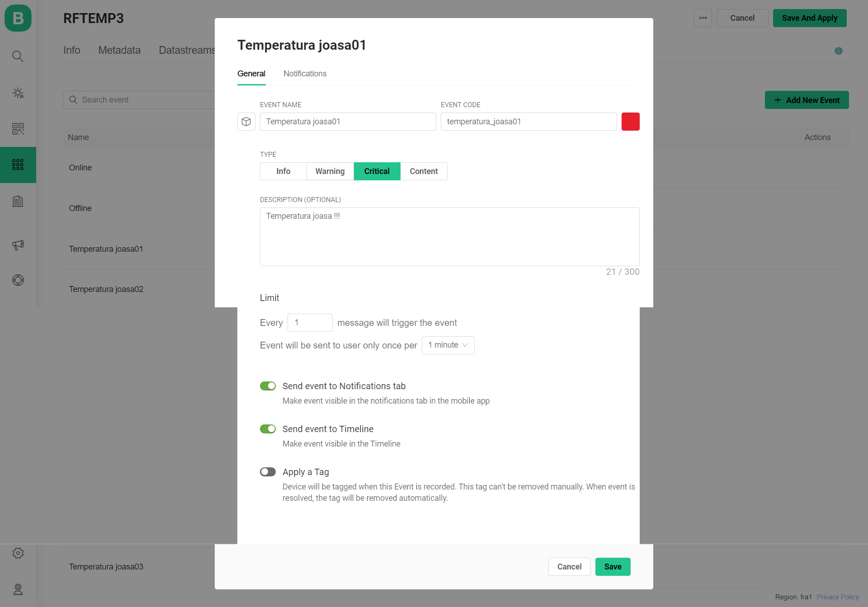Open the templates grid icon in sidebar
Viewport: 868px width, 607px height.
pyautogui.click(x=18, y=165)
